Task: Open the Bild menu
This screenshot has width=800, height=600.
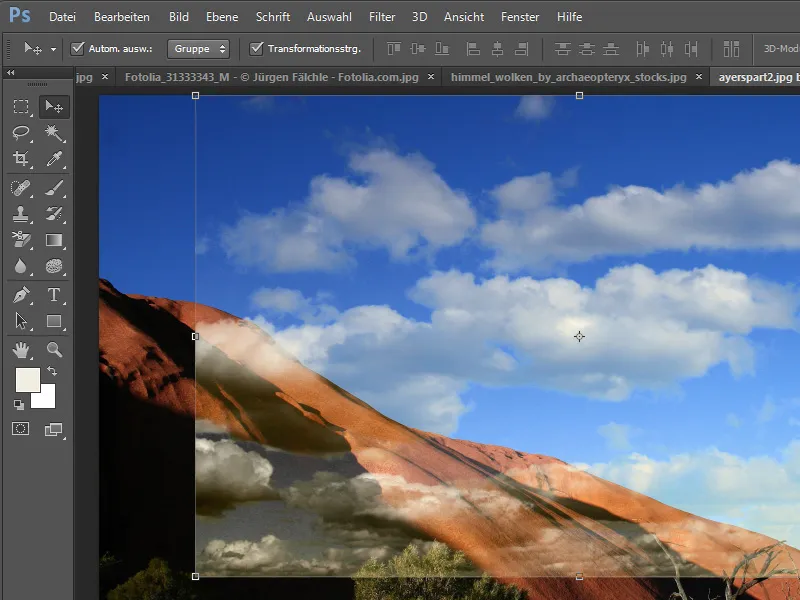Action: (x=179, y=17)
